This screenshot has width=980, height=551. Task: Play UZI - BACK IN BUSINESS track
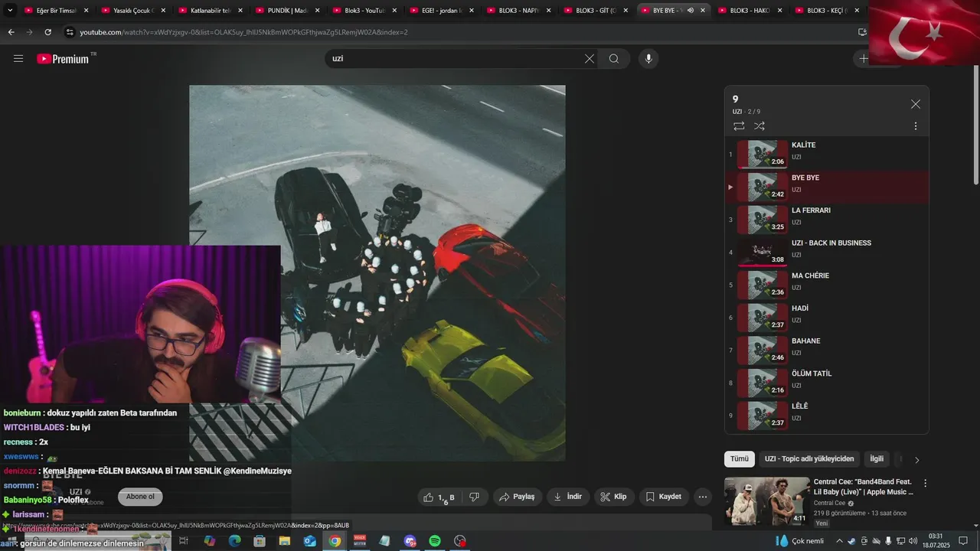[x=827, y=252]
